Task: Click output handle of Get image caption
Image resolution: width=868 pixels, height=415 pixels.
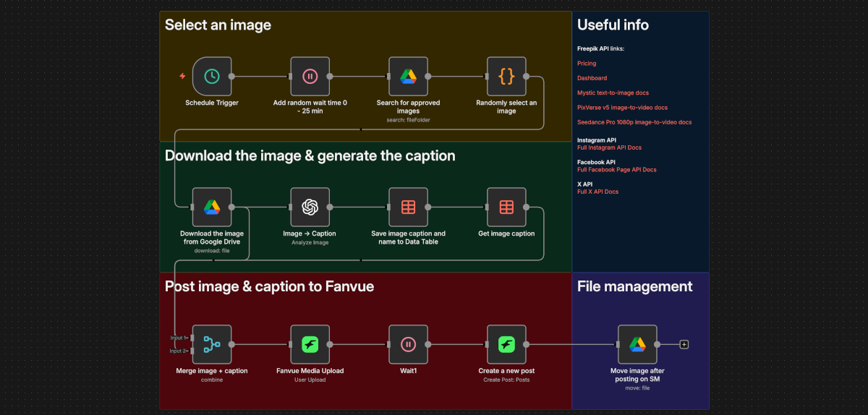Action: (527, 207)
